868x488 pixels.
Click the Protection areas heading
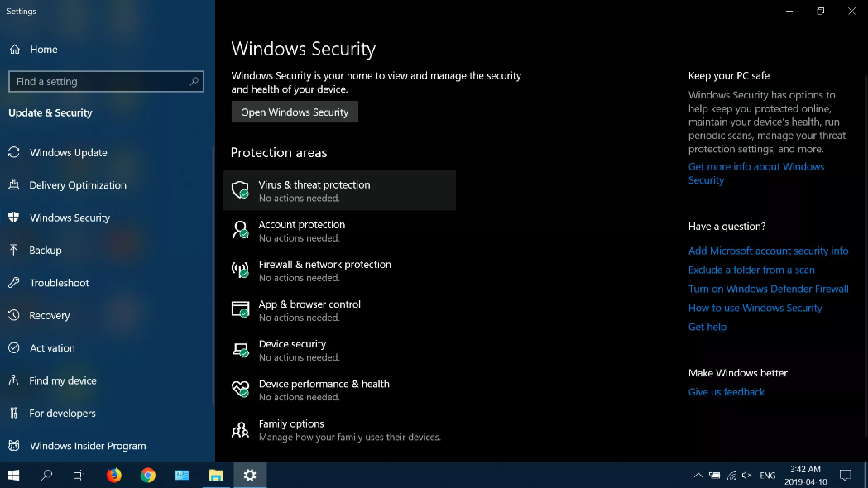pyautogui.click(x=279, y=152)
